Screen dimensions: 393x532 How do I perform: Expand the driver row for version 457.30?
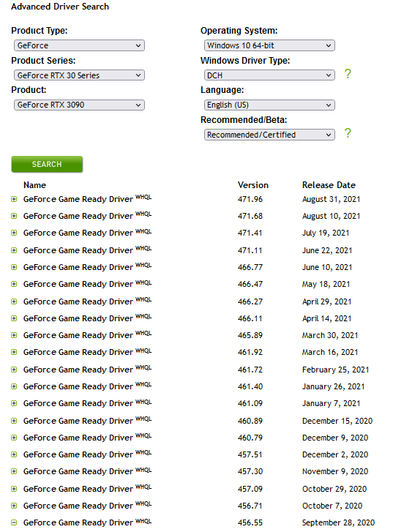[x=14, y=471]
